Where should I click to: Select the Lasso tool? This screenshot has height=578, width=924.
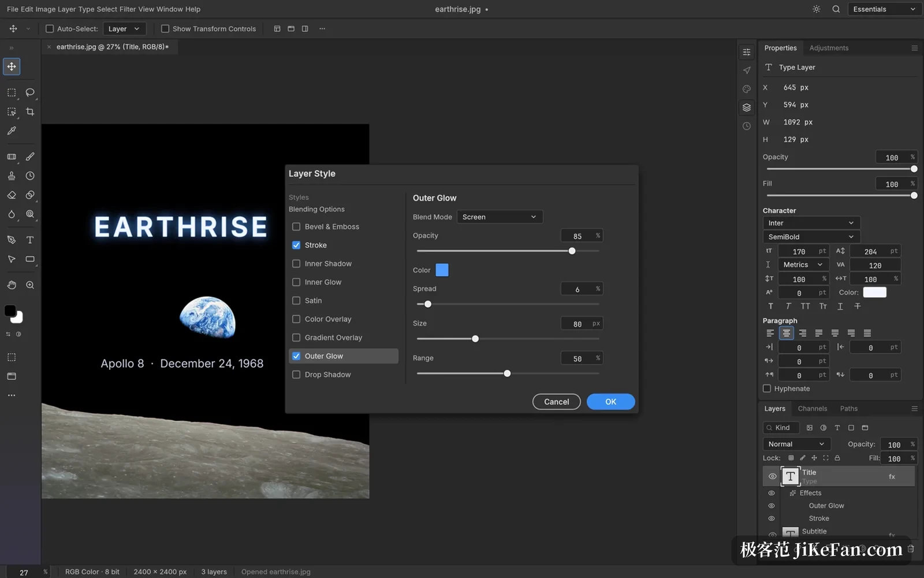point(30,92)
